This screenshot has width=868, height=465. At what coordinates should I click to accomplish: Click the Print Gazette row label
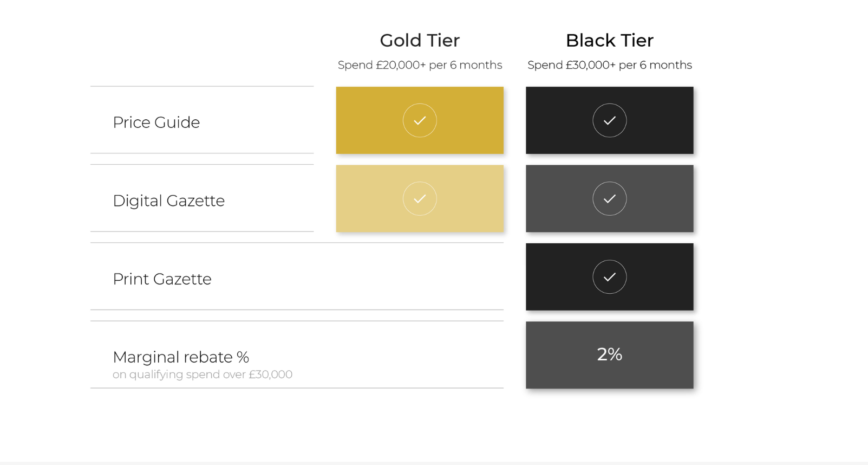tap(162, 279)
